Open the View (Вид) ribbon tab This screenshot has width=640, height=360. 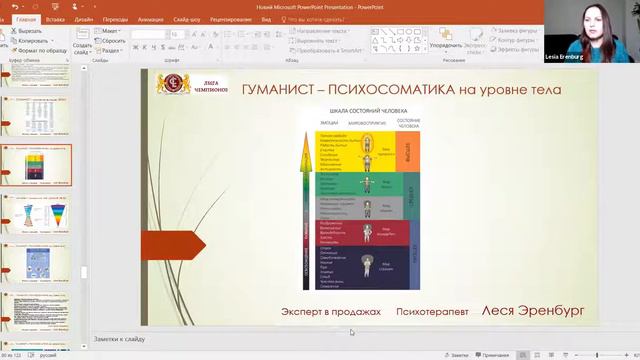click(x=266, y=20)
